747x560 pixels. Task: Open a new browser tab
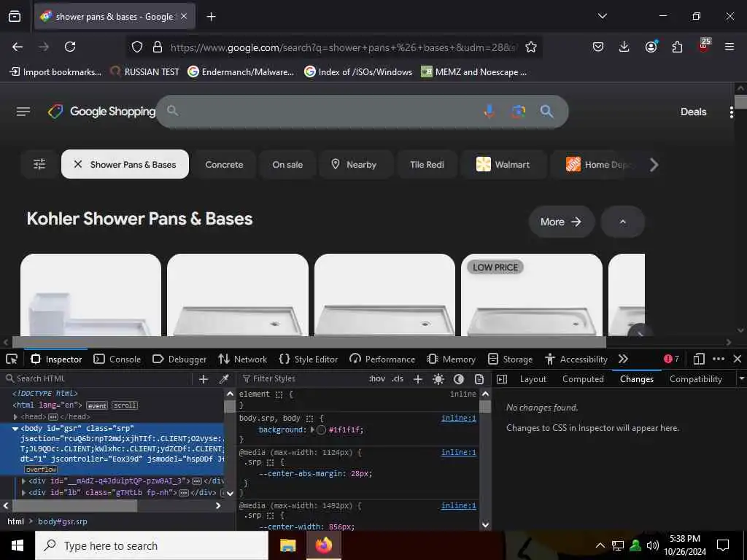click(211, 17)
